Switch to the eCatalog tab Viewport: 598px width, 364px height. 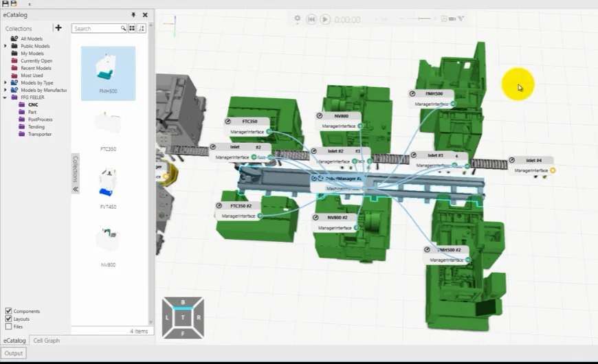click(14, 341)
